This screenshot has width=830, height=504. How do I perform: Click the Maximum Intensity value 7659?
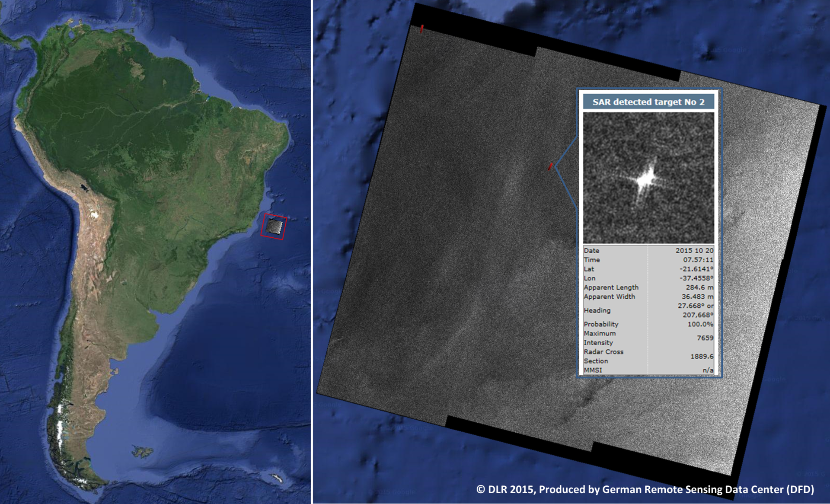705,338
